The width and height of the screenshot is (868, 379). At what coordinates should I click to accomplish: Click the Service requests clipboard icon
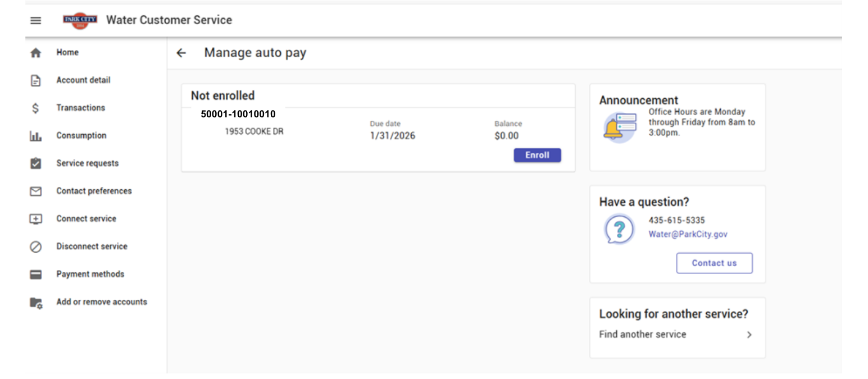[x=36, y=163]
